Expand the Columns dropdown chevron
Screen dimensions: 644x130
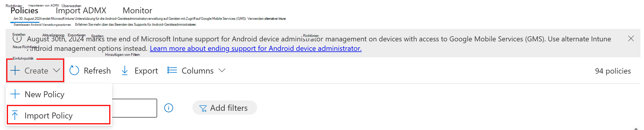click(x=222, y=70)
